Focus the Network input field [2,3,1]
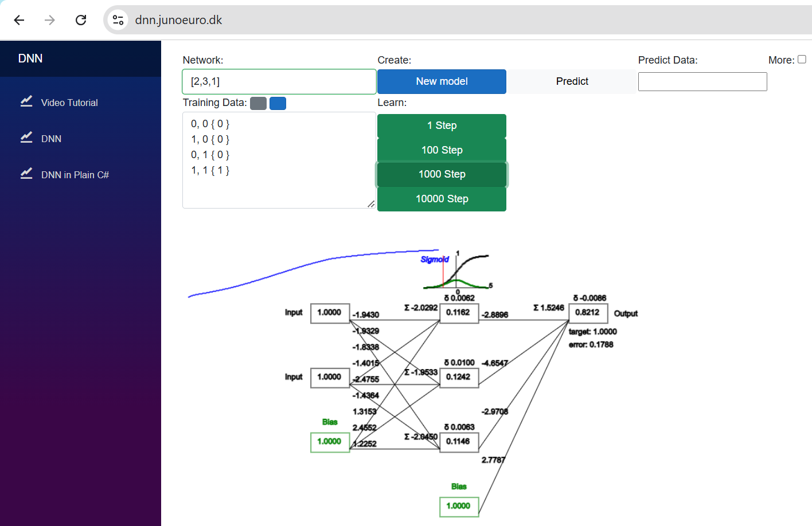Viewport: 812px width, 526px height. [x=279, y=81]
